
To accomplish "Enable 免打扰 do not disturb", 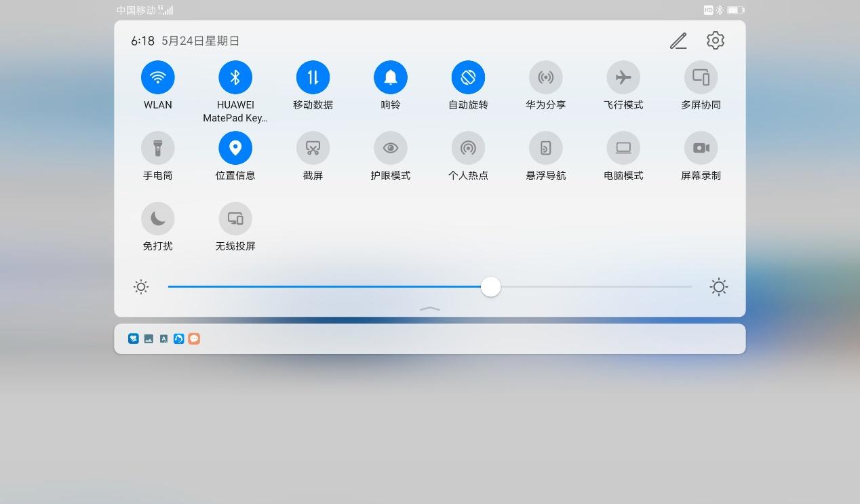I will (x=158, y=218).
